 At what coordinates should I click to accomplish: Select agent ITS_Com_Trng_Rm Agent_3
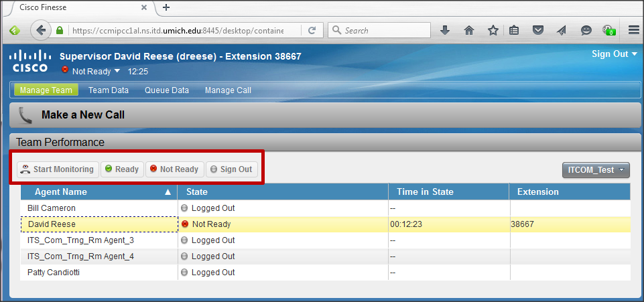(325, 240)
